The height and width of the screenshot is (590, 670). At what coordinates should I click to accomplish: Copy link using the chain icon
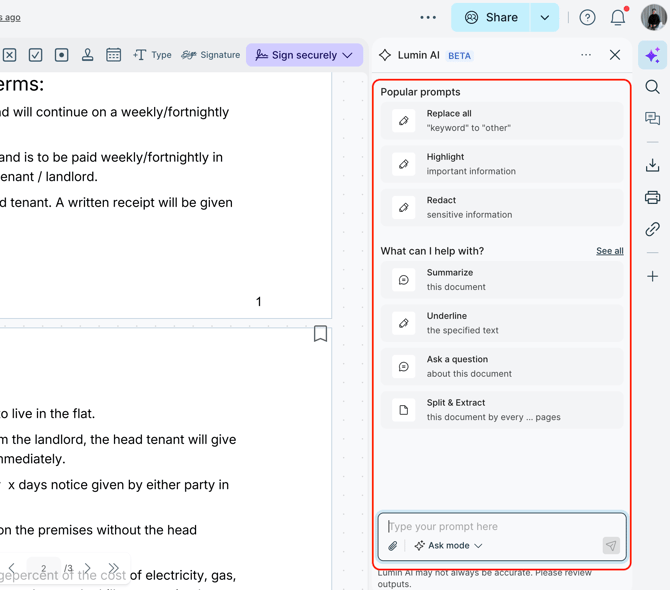pyautogui.click(x=652, y=229)
